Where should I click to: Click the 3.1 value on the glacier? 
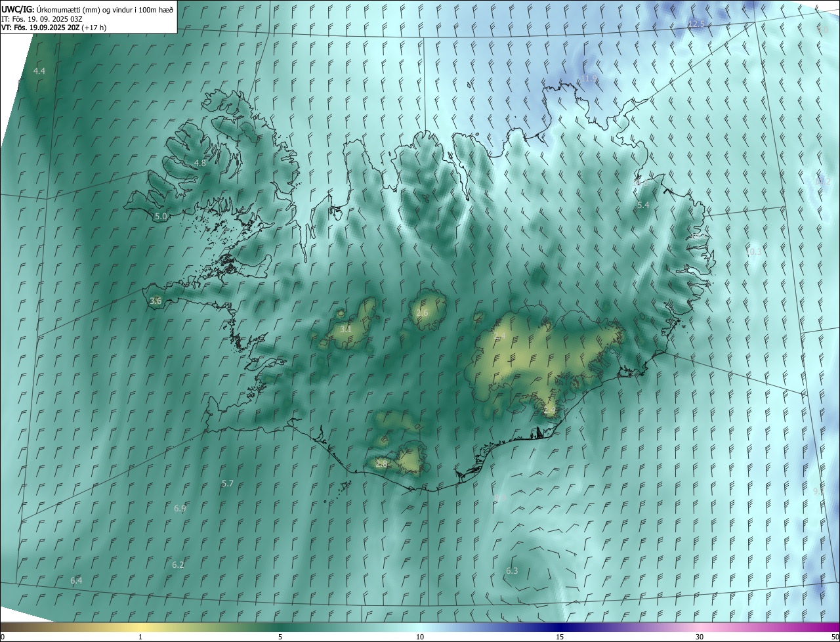[x=346, y=329]
